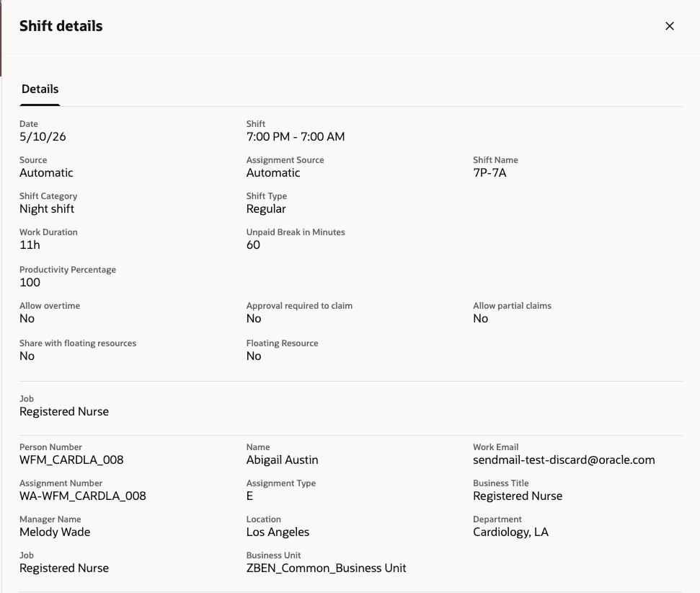Screen dimensions: 700x593
Task: Click the Person Number label
Action: click(x=51, y=447)
